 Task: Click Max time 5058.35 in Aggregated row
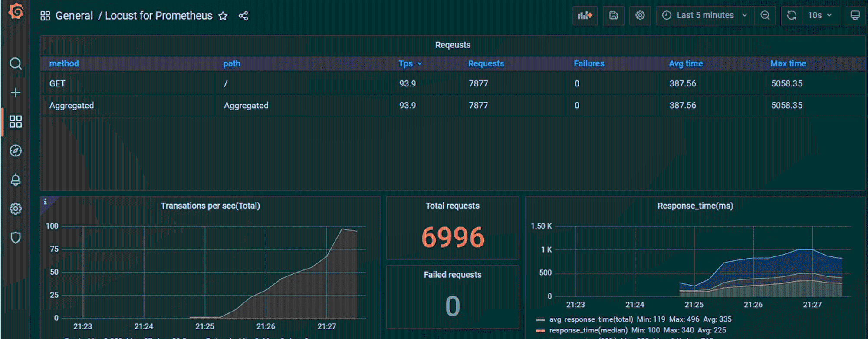[787, 106]
